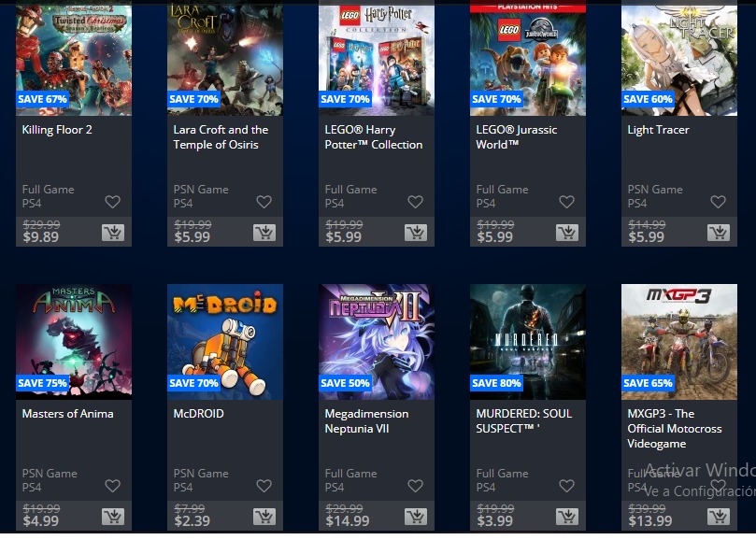Screen dimensions: 756x540
Task: Toggle wishlist heart for LEGO Jurassic World
Action: click(x=567, y=202)
